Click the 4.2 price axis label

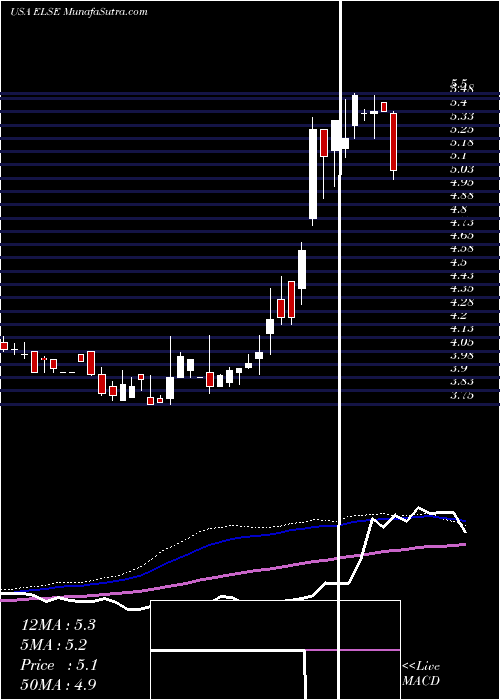tap(458, 315)
